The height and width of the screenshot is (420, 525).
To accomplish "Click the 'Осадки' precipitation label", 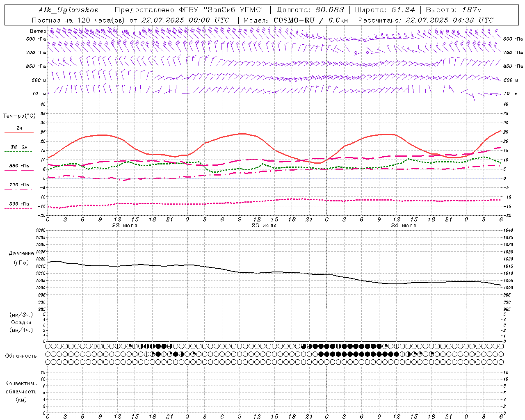I will coord(21,322).
